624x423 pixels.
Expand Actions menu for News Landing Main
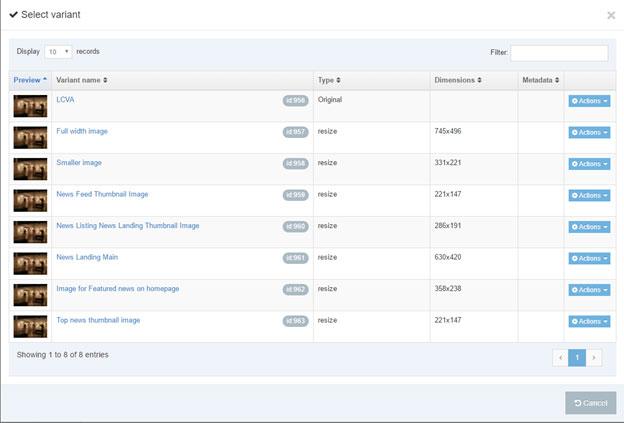coord(589,259)
